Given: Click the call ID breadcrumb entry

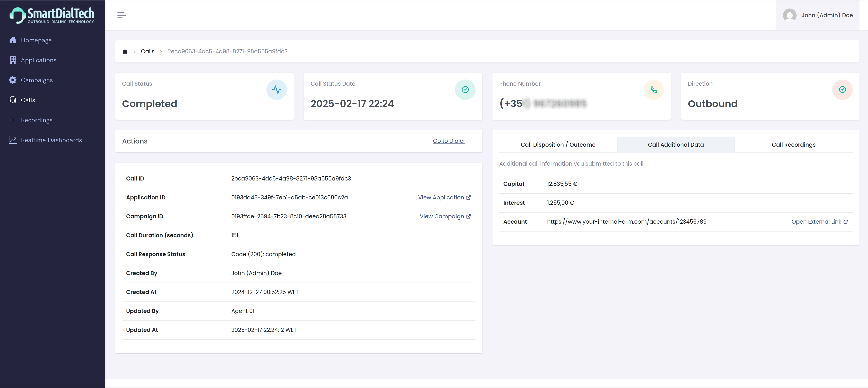Looking at the screenshot, I should point(228,51).
